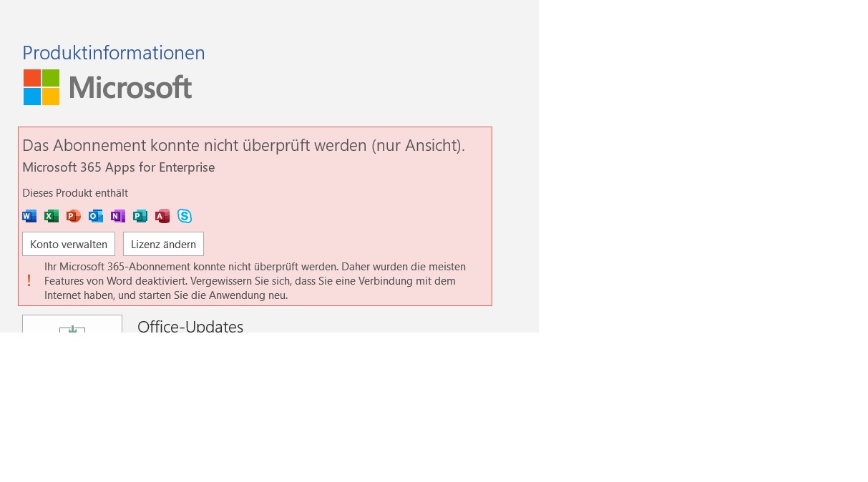Screen dimensions: 868x482
Task: Click the Access app icon
Action: (x=162, y=216)
